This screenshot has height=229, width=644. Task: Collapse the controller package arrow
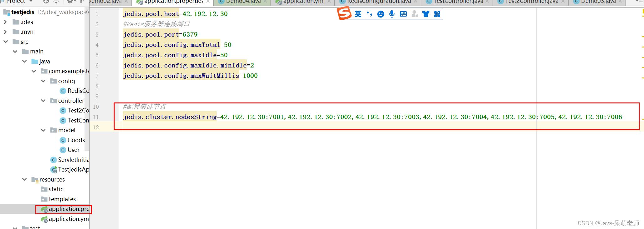tap(43, 101)
